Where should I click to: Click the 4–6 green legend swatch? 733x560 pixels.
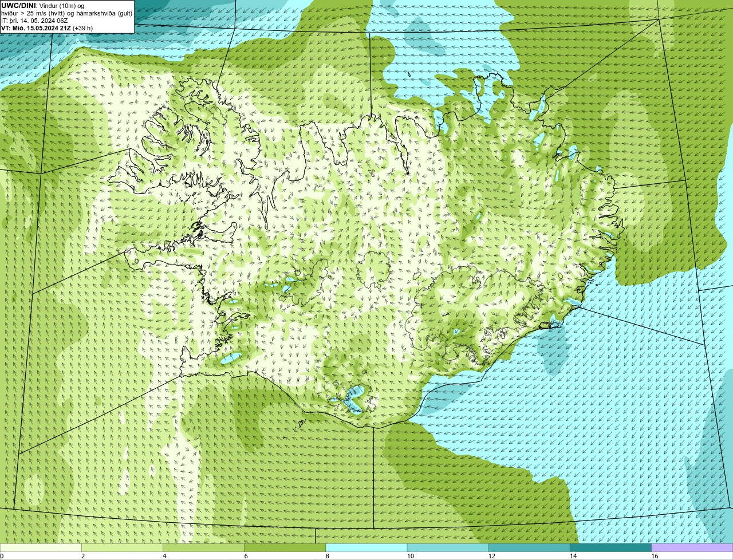click(203, 547)
